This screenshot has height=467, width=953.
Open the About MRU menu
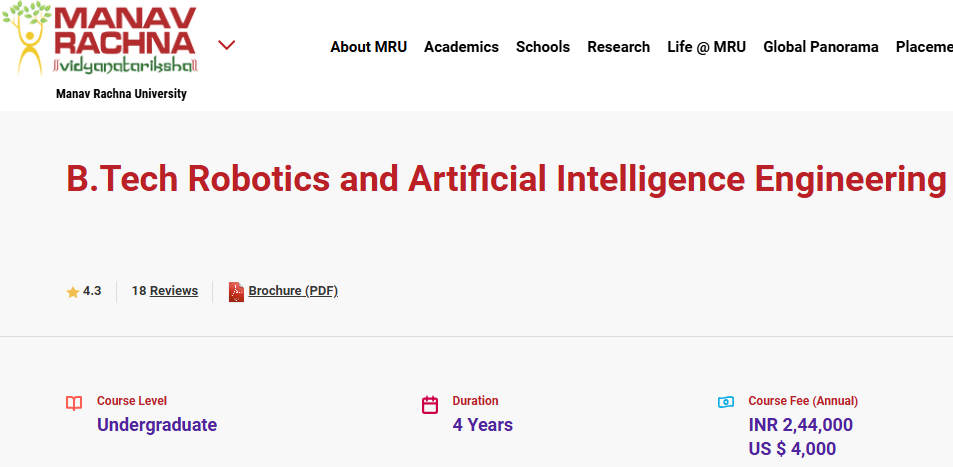point(368,47)
